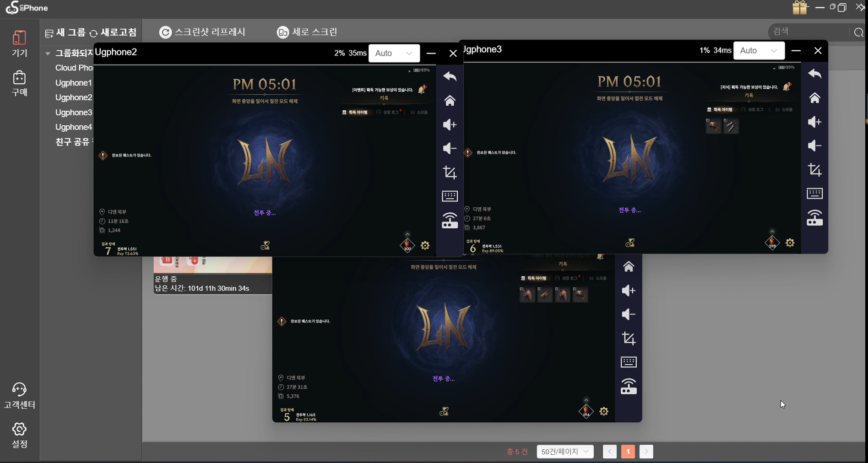
Task: Lower volume in Ugphone3 sidebar
Action: tap(814, 146)
